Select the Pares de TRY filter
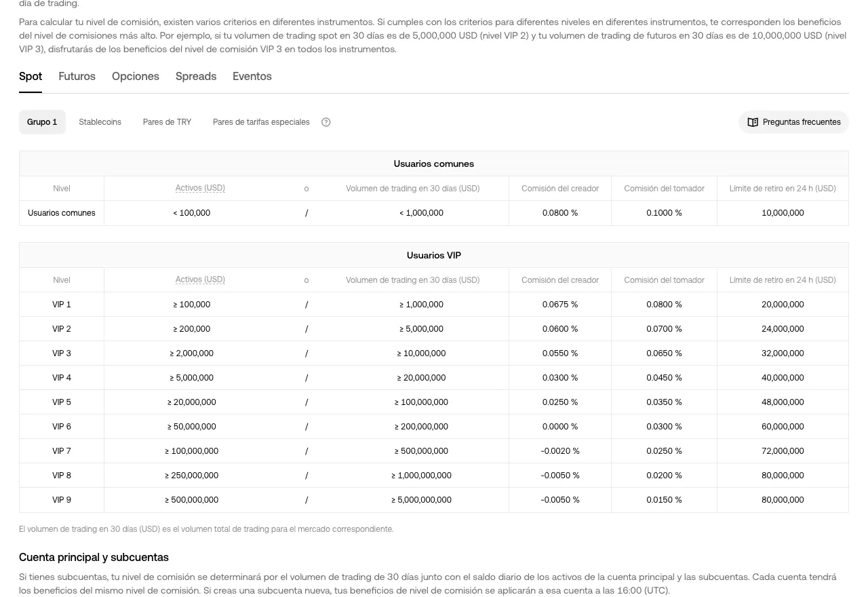Screen dimensions: 868x597 click(x=167, y=122)
